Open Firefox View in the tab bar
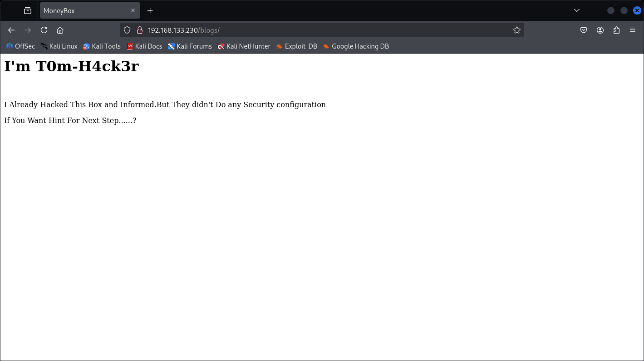This screenshot has width=644, height=361. [28, 10]
